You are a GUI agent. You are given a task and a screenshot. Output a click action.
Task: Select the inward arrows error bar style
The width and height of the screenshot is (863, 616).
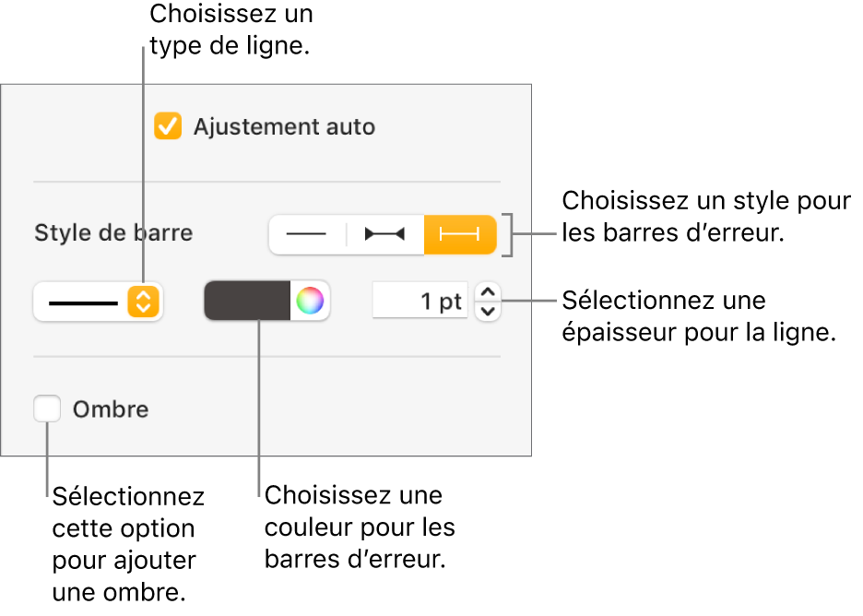[384, 235]
